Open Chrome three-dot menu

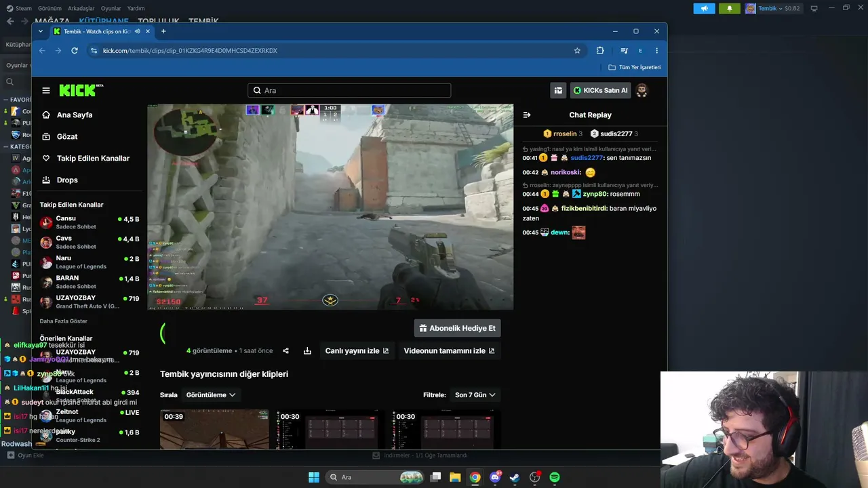coord(656,50)
